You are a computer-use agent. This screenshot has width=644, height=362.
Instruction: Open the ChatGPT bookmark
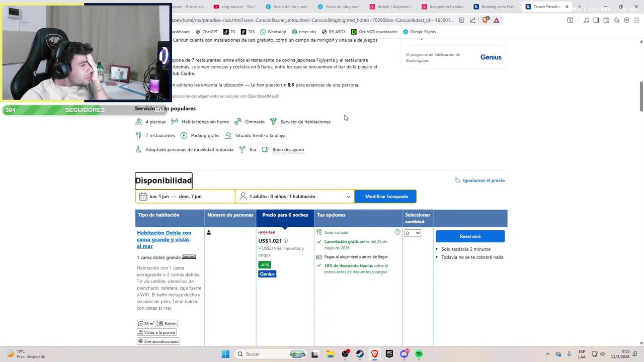(x=206, y=32)
